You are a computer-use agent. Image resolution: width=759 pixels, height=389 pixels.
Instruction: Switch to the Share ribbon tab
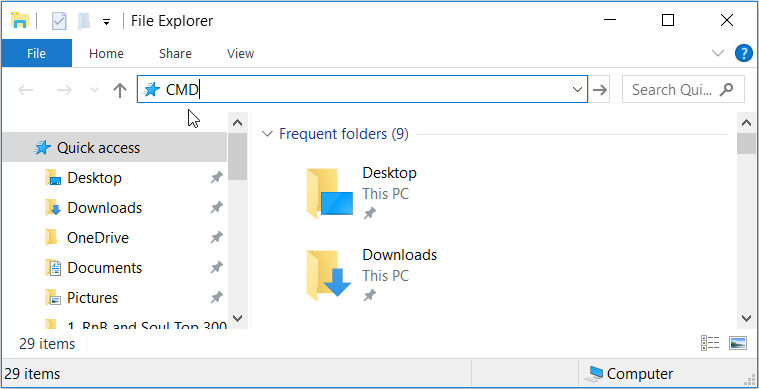click(175, 53)
